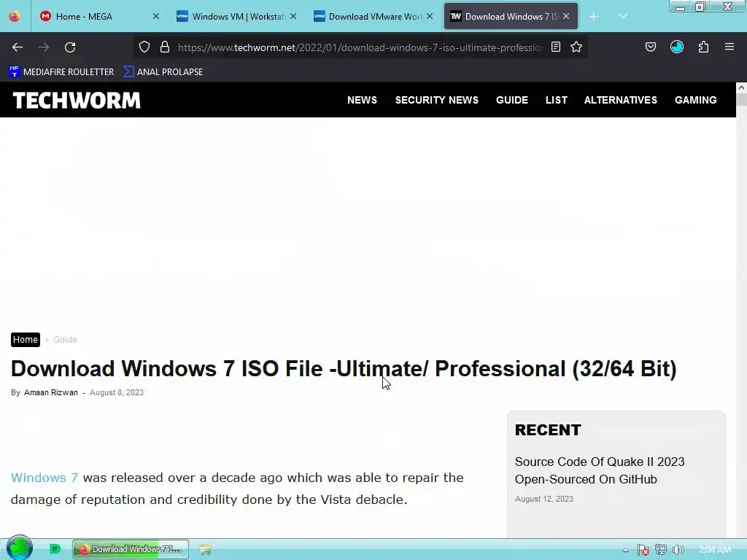Image resolution: width=747 pixels, height=560 pixels.
Task: Click the techworm.net URL address field
Action: (360, 47)
